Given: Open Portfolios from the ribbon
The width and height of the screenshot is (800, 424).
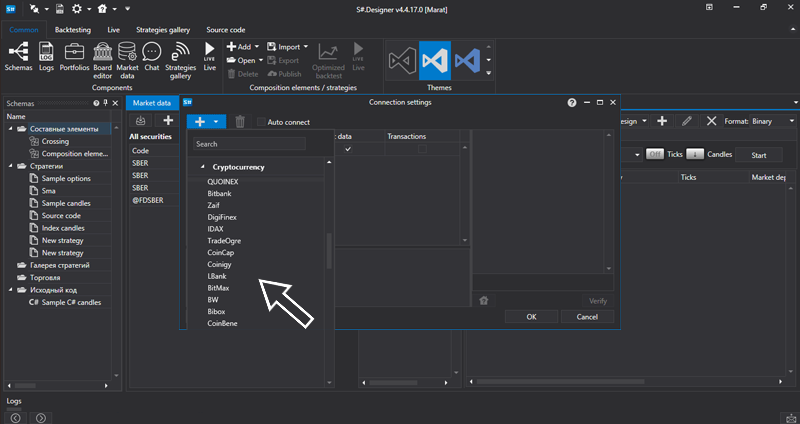Looking at the screenshot, I should click(74, 51).
